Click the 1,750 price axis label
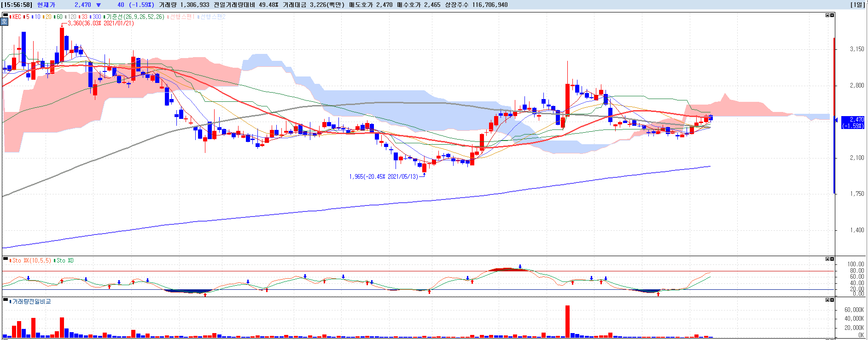Viewport: 868px width, 340px height. click(857, 193)
